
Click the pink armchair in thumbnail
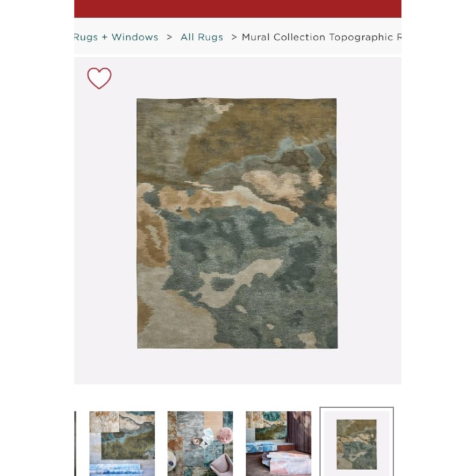tap(221, 465)
